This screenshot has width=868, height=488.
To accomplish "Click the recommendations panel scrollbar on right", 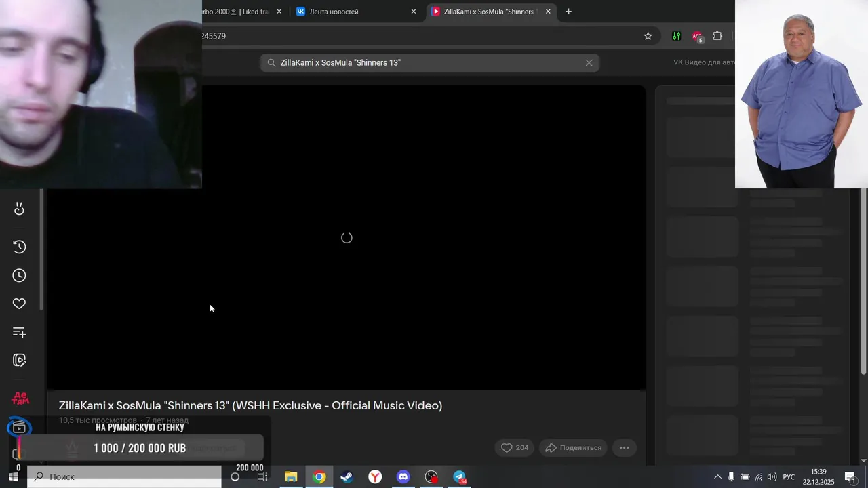I will click(x=863, y=281).
